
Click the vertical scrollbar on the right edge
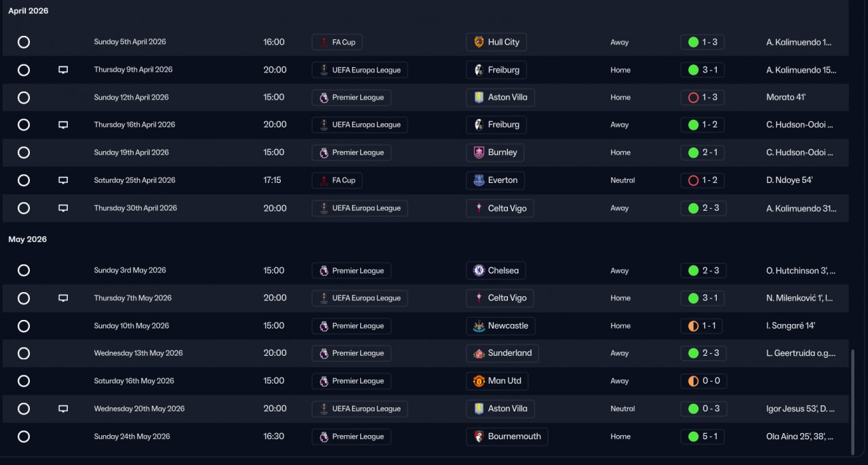[852, 402]
